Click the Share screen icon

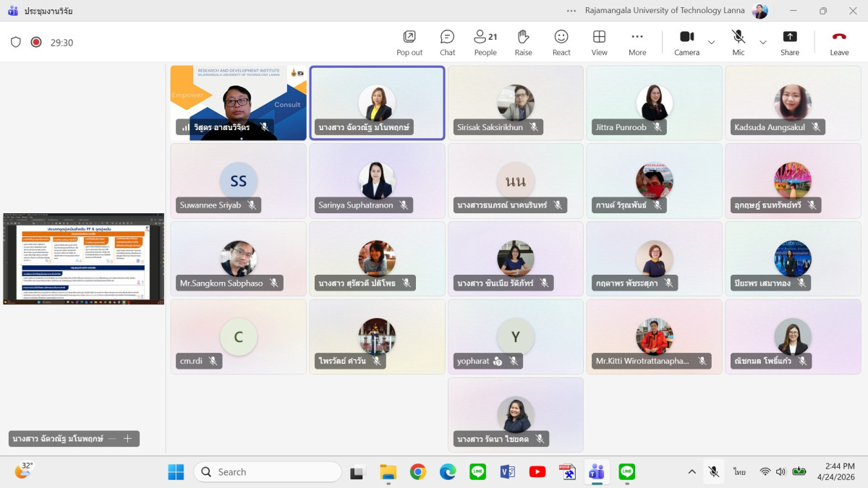point(790,42)
